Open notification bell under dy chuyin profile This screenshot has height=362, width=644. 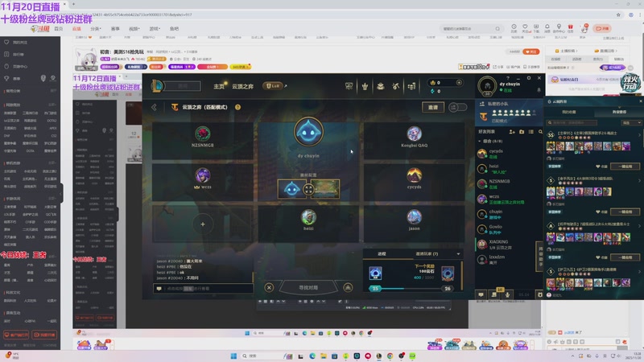539,90
